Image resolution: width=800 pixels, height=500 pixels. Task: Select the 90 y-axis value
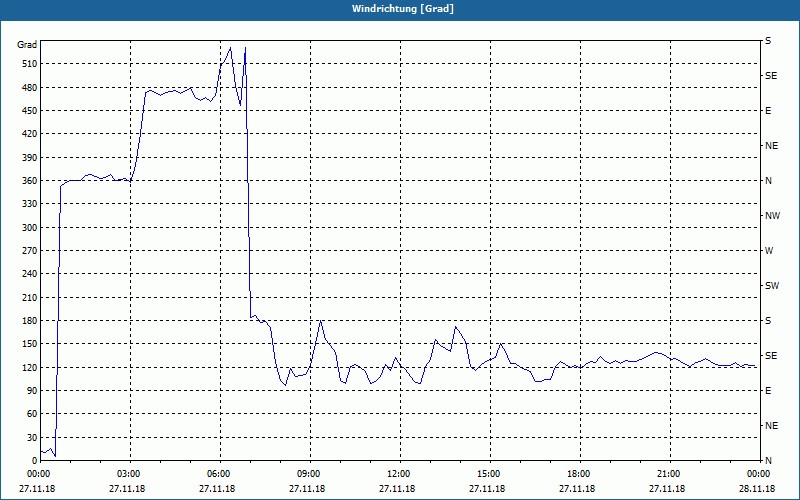32,391
